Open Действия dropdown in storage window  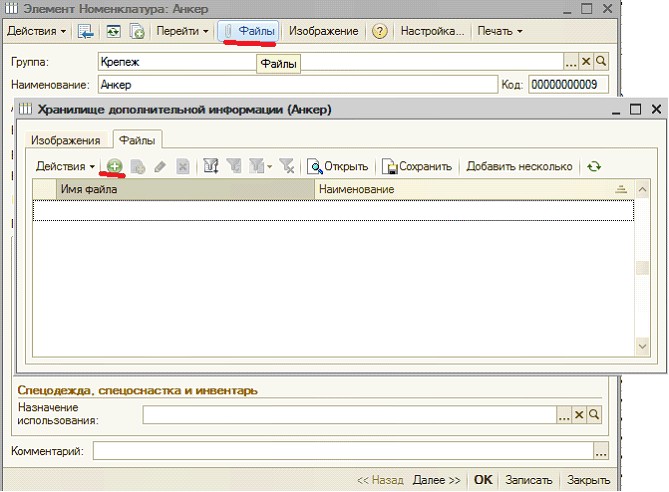click(65, 166)
